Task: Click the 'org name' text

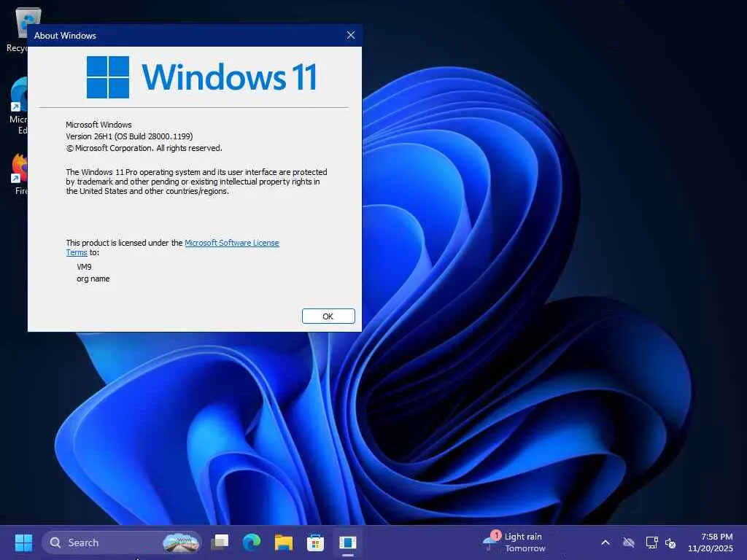Action: [93, 279]
